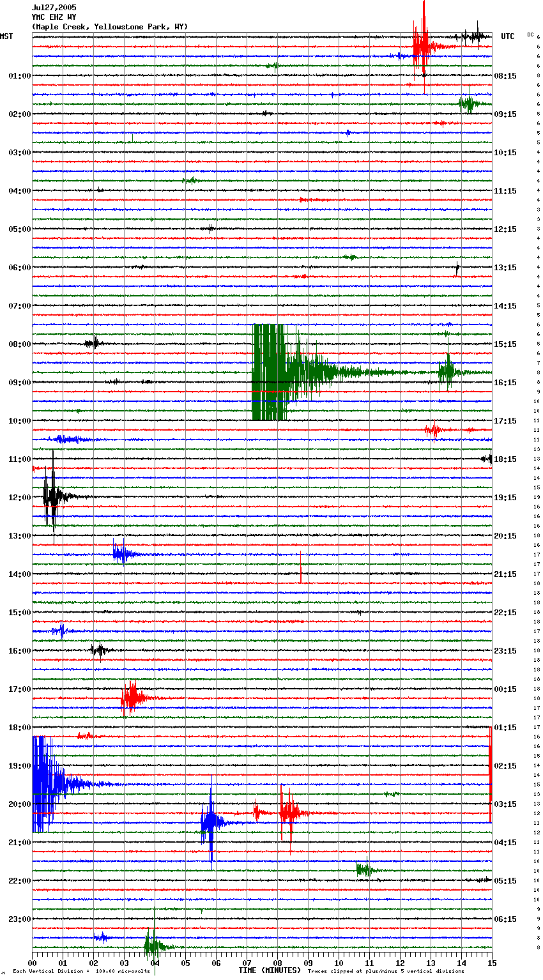Image resolution: width=543 pixels, height=980 pixels.
Task: Click the date header Jul27,2005
Action: [54, 8]
